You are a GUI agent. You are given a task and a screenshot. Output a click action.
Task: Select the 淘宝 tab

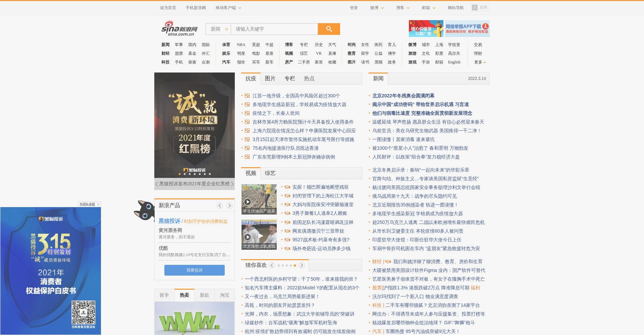coord(225,295)
